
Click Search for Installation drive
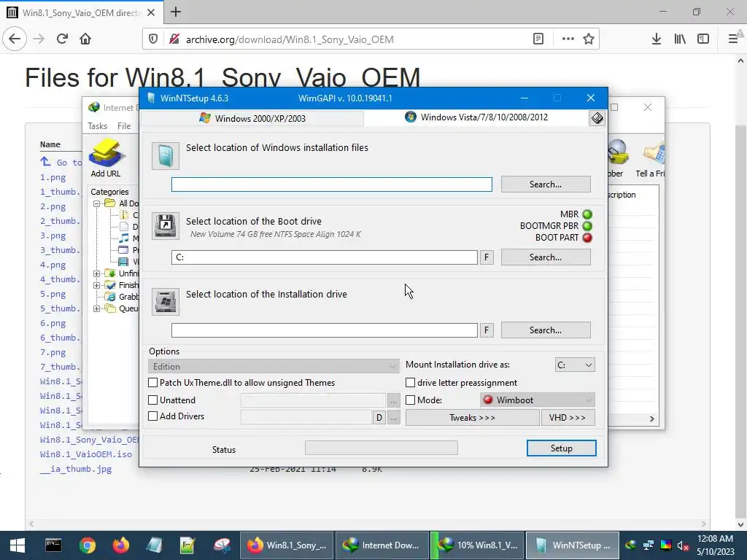tap(546, 330)
